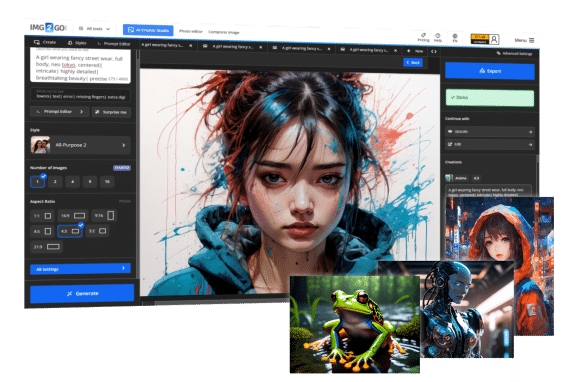Click the Surprise me button
570x382 pixels.
point(111,112)
